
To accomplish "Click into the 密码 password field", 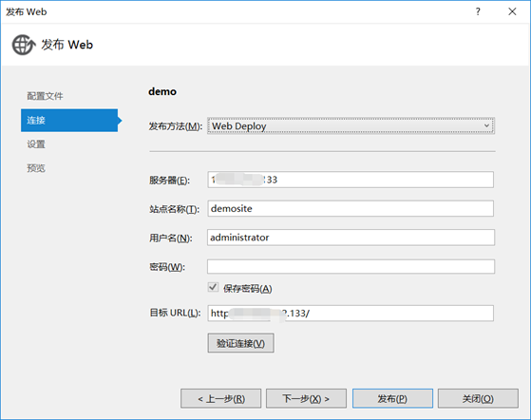I will coord(351,267).
